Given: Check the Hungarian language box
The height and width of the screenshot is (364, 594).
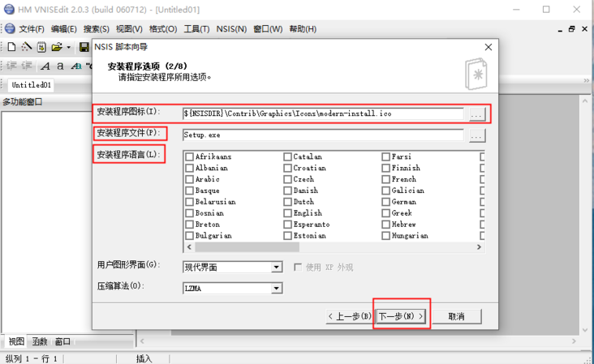Looking at the screenshot, I should point(385,236).
